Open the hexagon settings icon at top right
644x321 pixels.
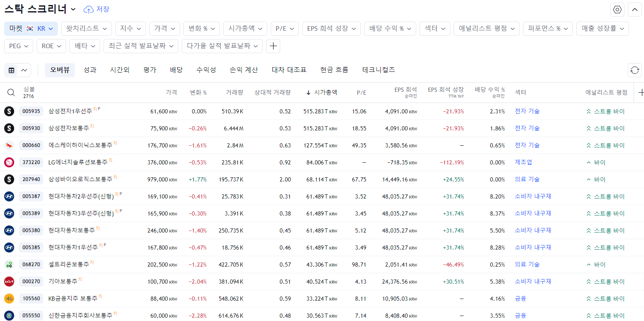(617, 10)
